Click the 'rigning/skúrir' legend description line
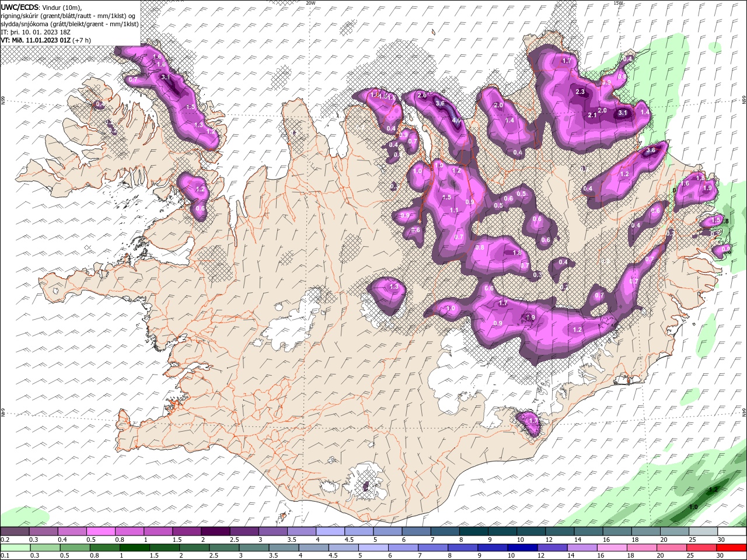This screenshot has height=560, width=747. [68, 16]
